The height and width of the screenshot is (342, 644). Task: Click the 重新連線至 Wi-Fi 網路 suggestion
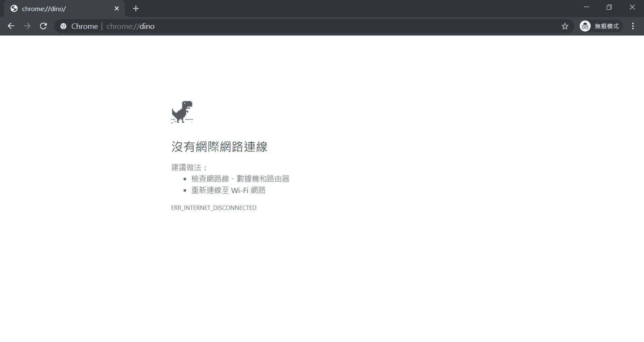click(228, 190)
